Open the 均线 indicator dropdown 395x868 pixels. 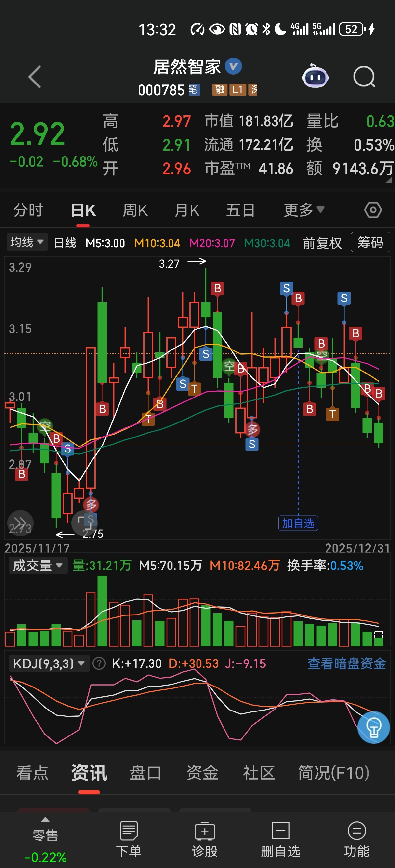(x=27, y=242)
